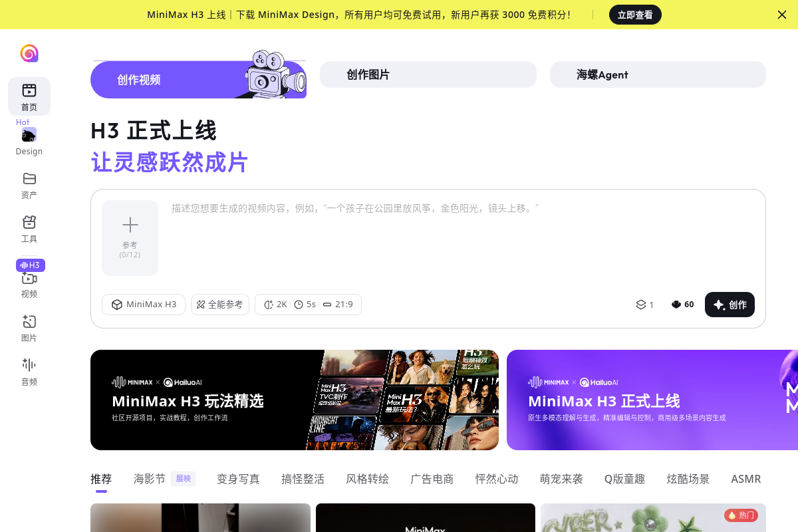
Task: Click the 热门 hot badge on card
Action: tap(741, 515)
